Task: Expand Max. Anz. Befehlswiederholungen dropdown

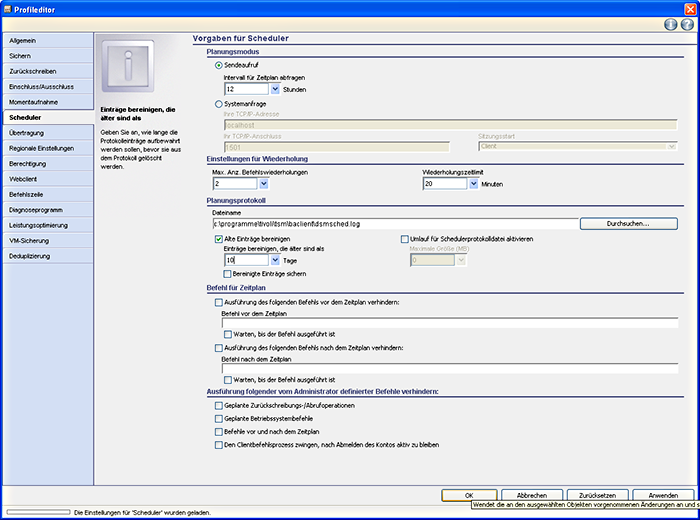Action: (x=263, y=184)
